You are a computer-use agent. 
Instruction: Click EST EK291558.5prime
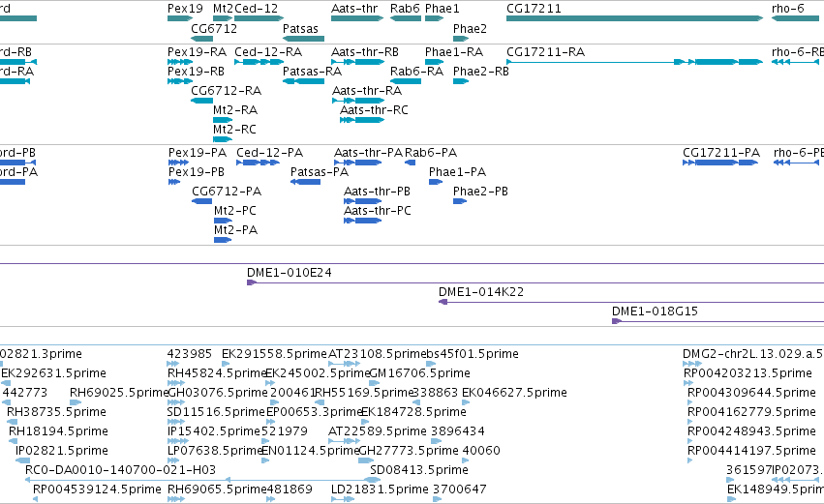(x=226, y=364)
